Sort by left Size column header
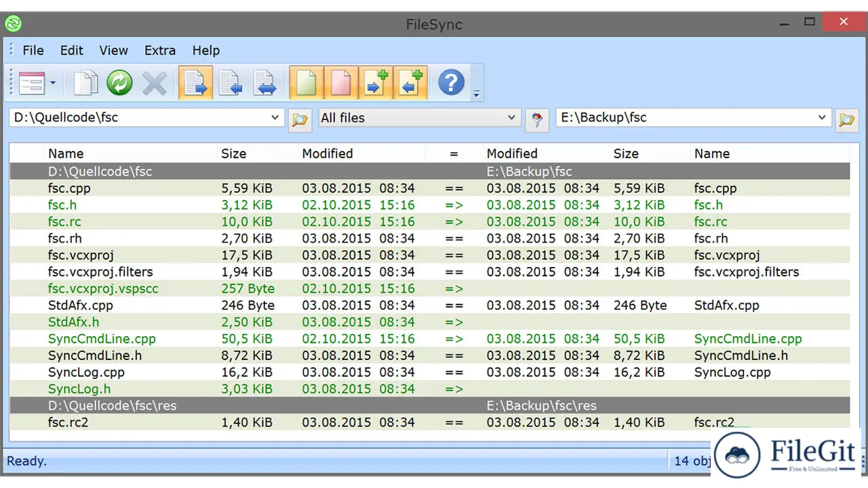This screenshot has width=868, height=488. point(233,153)
